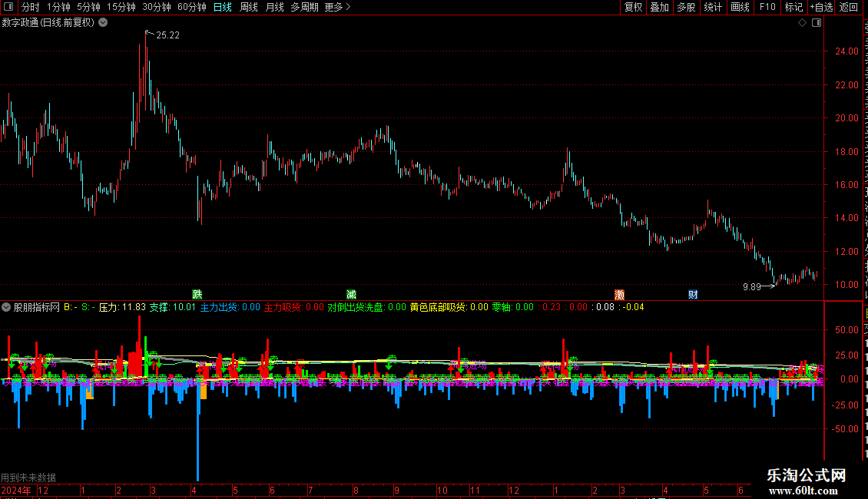Click the 用到未来数据 notice text

point(28,478)
